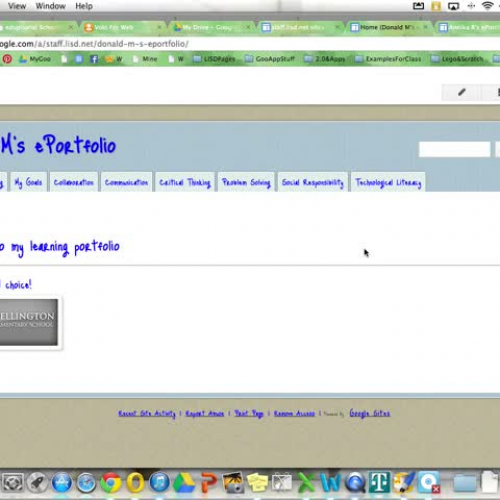Open the Pinterest bookmark icon
This screenshot has width=500, height=500.
pos(7,59)
